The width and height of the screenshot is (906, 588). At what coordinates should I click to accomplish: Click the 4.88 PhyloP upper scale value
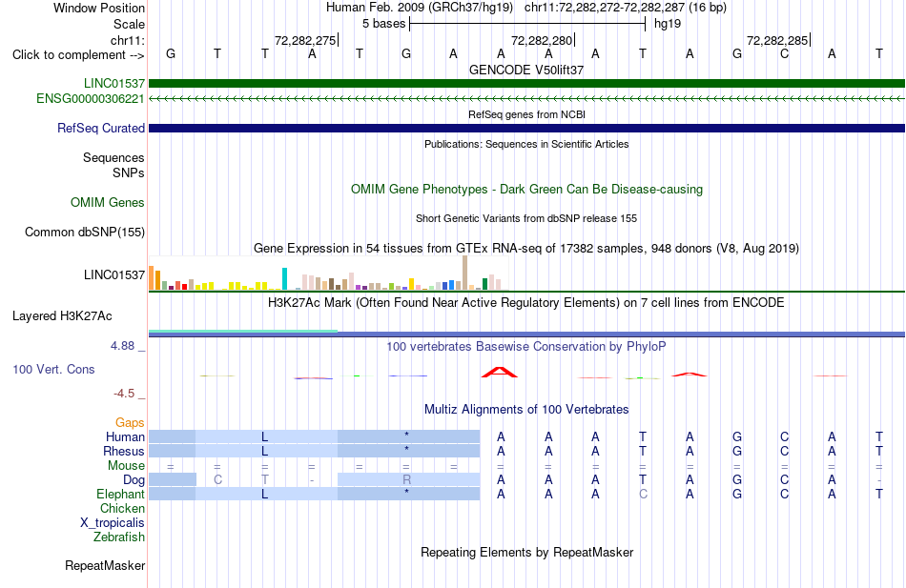122,346
